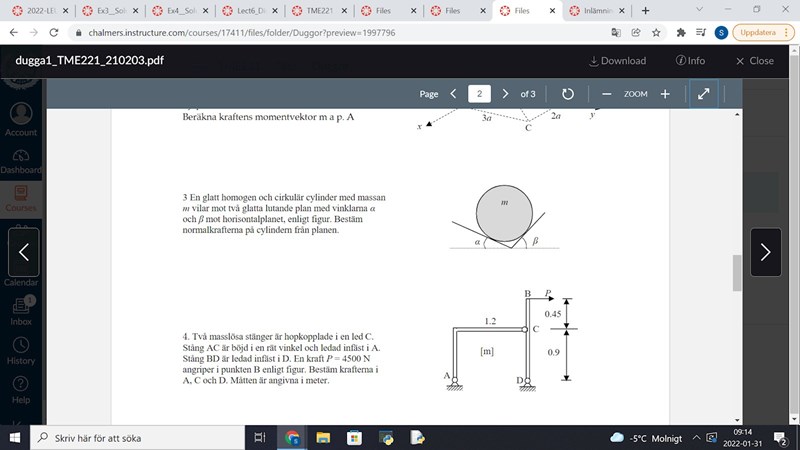Toggle fullscreen view of the PDF
This screenshot has width=800, height=450.
(x=703, y=94)
